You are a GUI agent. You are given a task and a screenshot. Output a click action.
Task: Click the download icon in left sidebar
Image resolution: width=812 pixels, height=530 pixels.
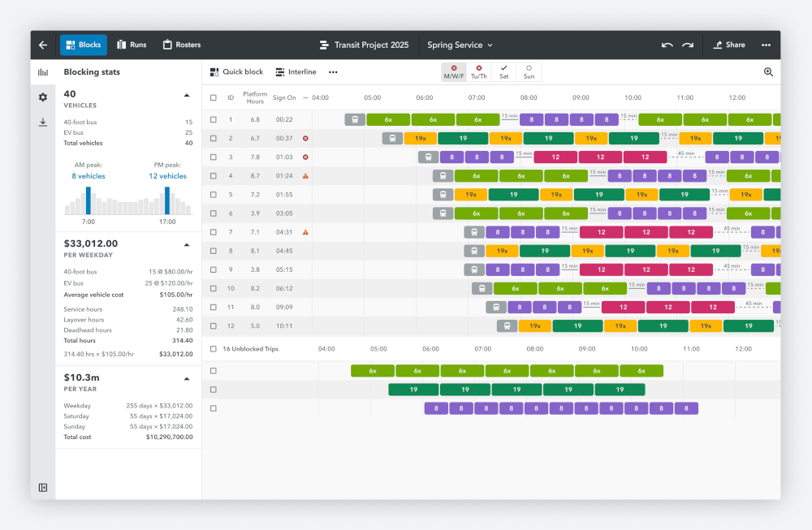[x=43, y=123]
